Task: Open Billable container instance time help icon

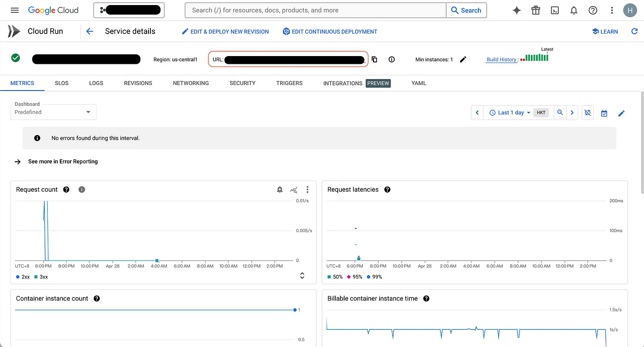Action: coord(426,298)
